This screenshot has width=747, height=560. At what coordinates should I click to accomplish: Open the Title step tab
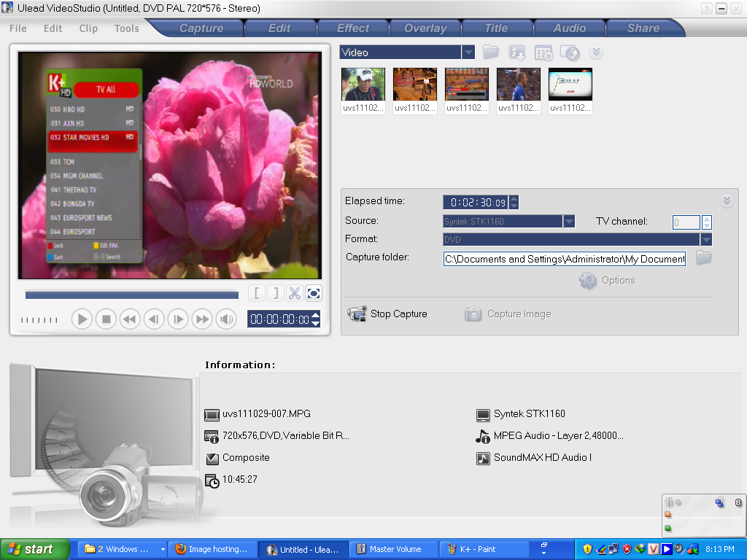click(x=496, y=28)
